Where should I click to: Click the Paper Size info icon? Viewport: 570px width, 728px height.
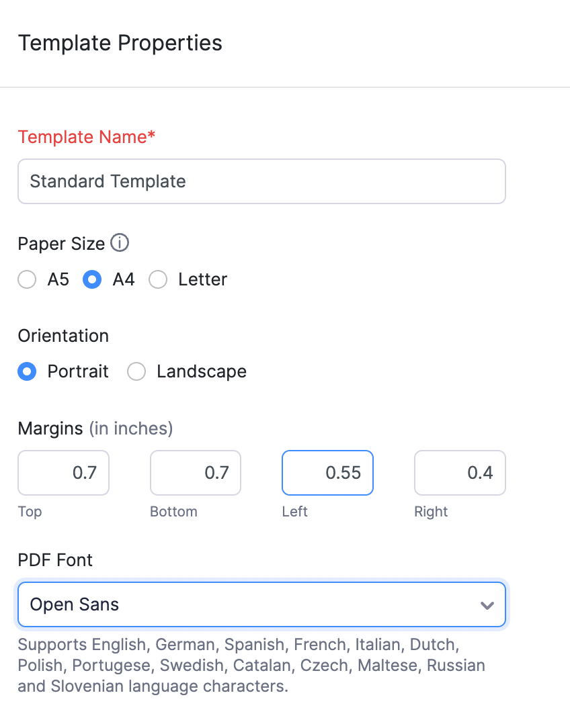(120, 243)
